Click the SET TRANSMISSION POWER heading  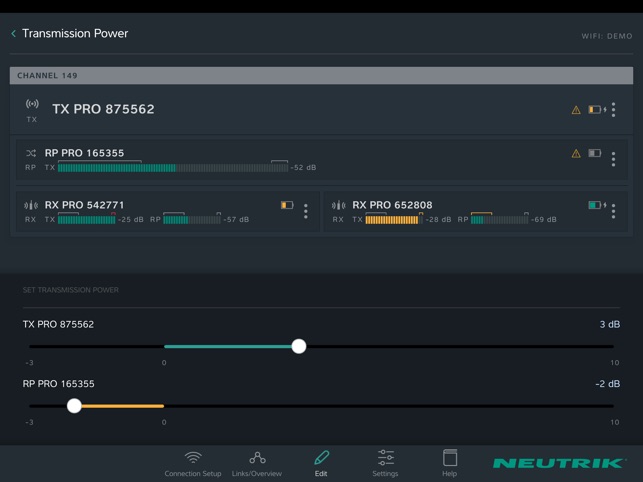[x=71, y=290]
